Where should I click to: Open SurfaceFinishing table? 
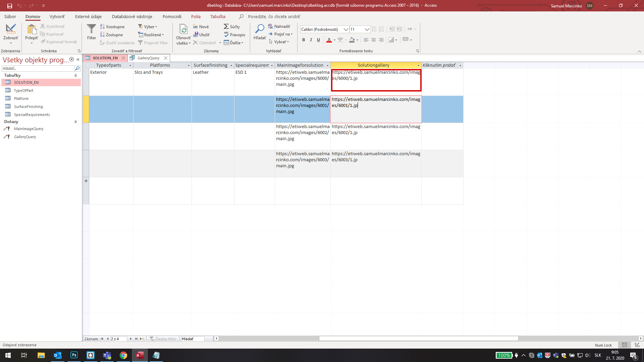29,107
